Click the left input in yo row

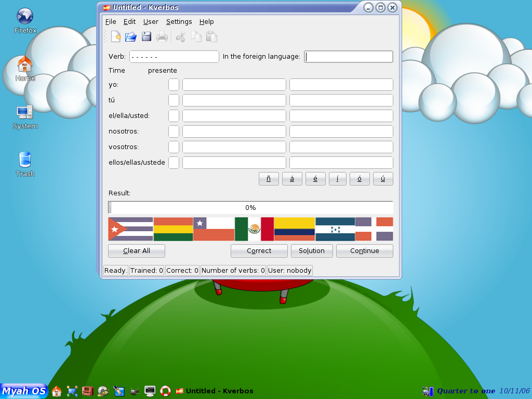[234, 85]
